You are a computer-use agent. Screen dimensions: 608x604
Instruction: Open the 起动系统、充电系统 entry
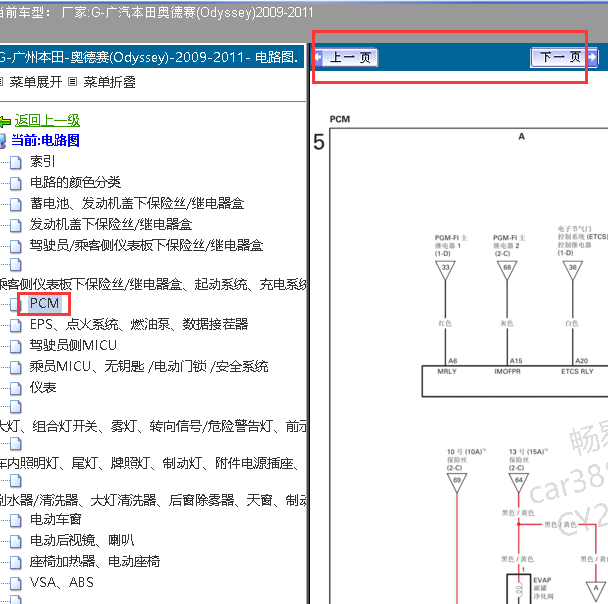click(153, 285)
